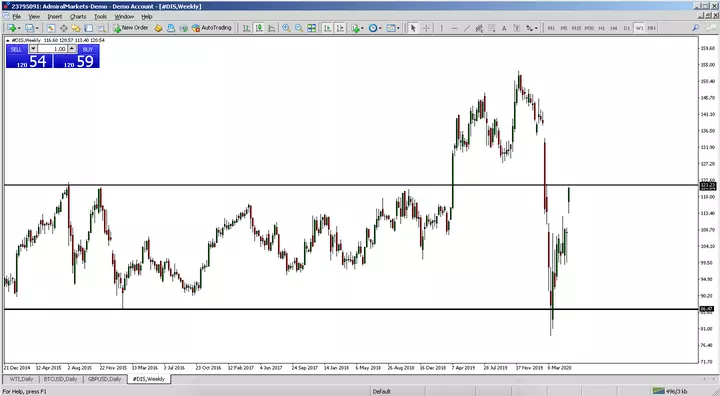Select the Crosshair tool

click(x=426, y=28)
